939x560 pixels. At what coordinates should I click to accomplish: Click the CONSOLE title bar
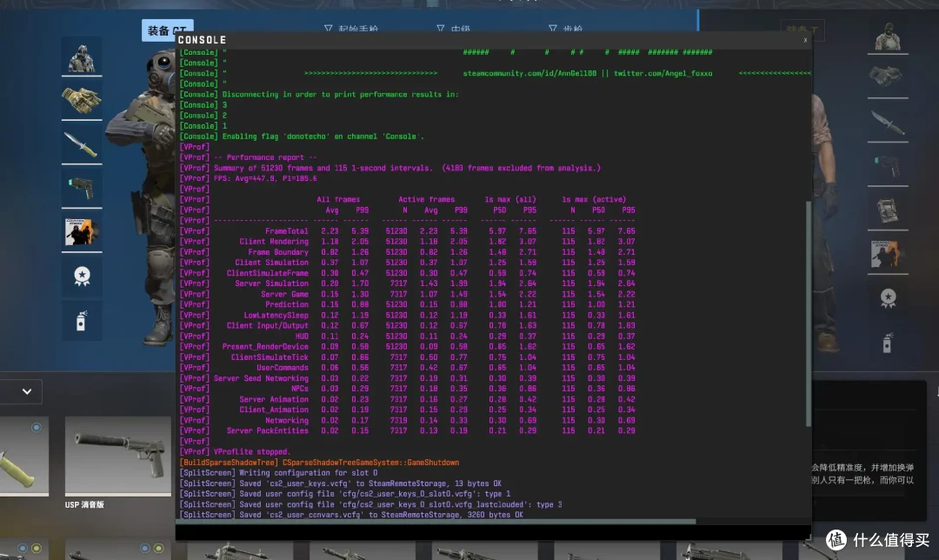tap(493, 40)
